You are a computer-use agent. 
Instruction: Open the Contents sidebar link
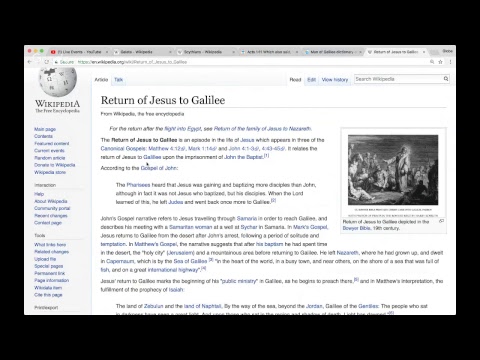coord(43,136)
